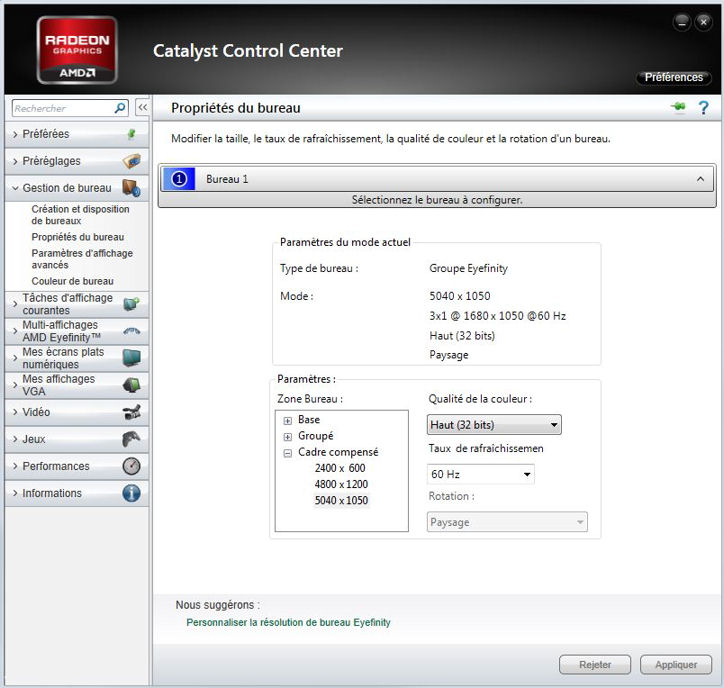The width and height of the screenshot is (724, 688).
Task: Click the green pin favorite icon in header
Action: (x=678, y=107)
